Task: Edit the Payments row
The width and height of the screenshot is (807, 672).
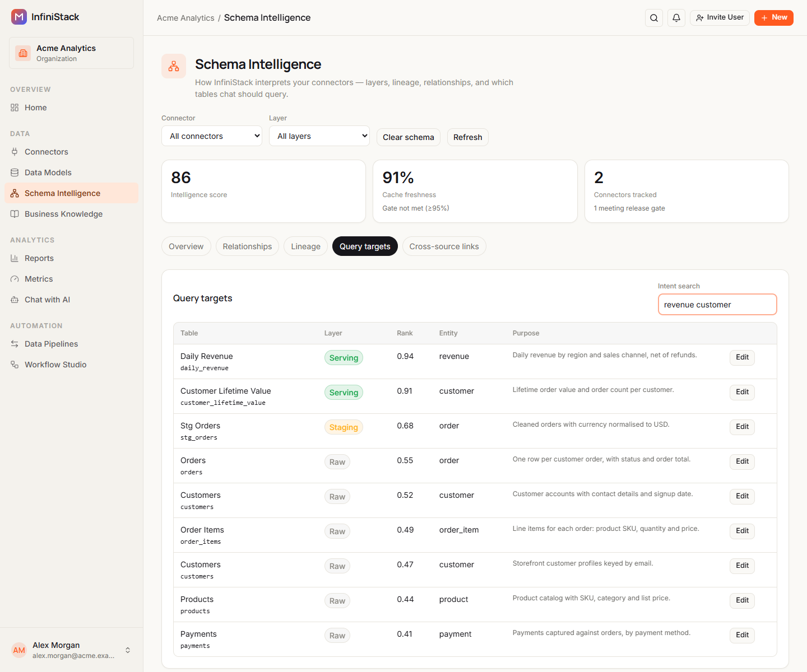Action: [x=742, y=635]
